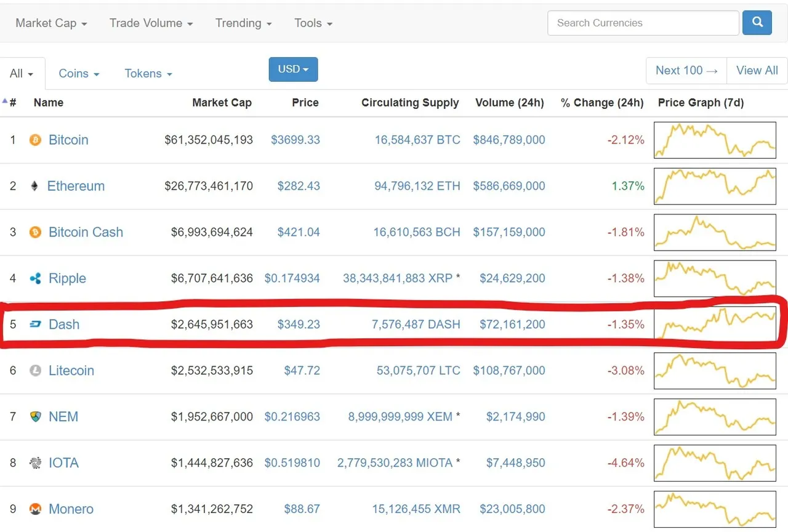788x532 pixels.
Task: Open Monero 7d price graph
Action: pos(715,509)
